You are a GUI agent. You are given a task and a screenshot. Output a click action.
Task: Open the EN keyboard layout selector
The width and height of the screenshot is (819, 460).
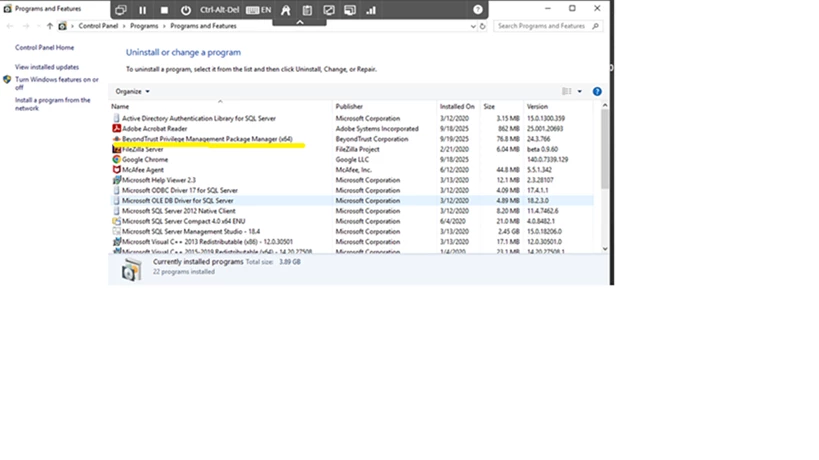[x=259, y=10]
